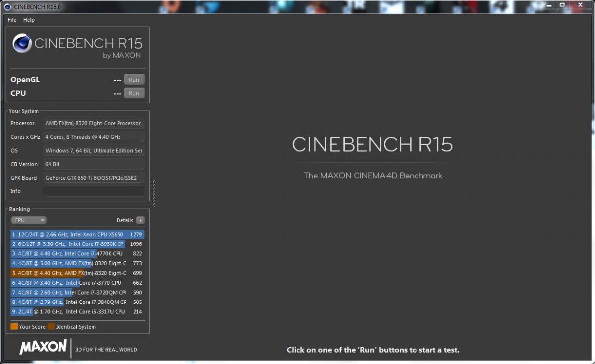This screenshot has width=595, height=364.
Task: Open the CPU ranking dropdown
Action: (29, 220)
